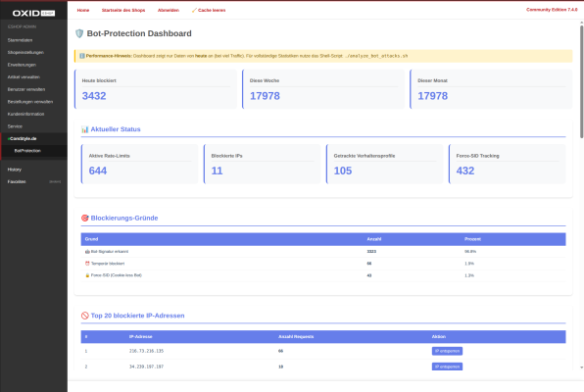Screen dimensions: 584x392
Task: Unblock IP 34.239.197.197 with IP entsperren
Action: (448, 367)
